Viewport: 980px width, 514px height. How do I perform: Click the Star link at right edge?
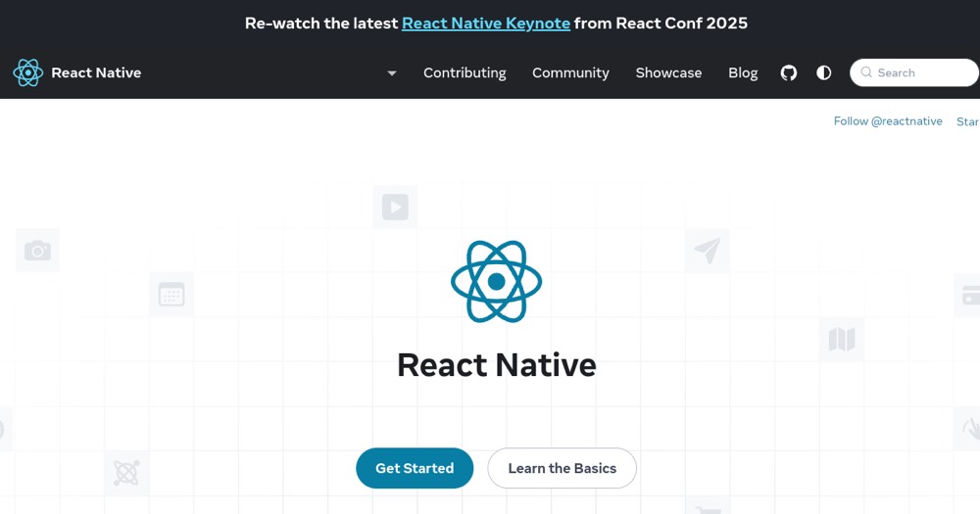[968, 121]
